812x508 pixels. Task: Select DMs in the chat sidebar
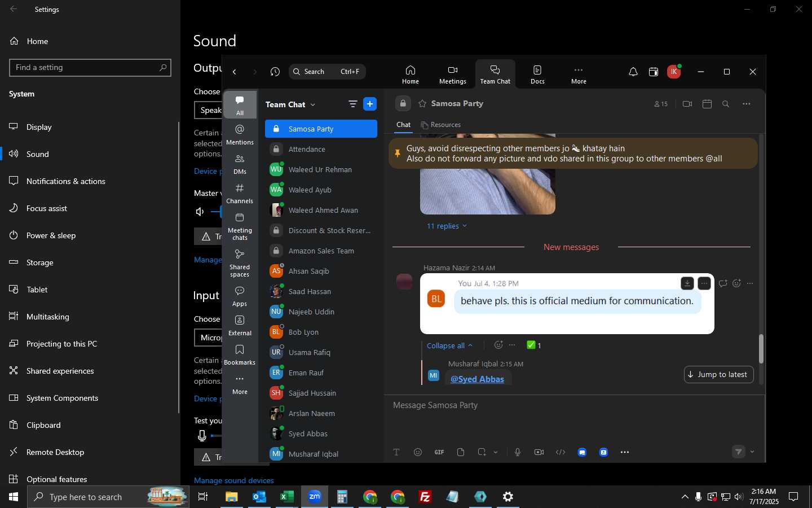pos(240,164)
